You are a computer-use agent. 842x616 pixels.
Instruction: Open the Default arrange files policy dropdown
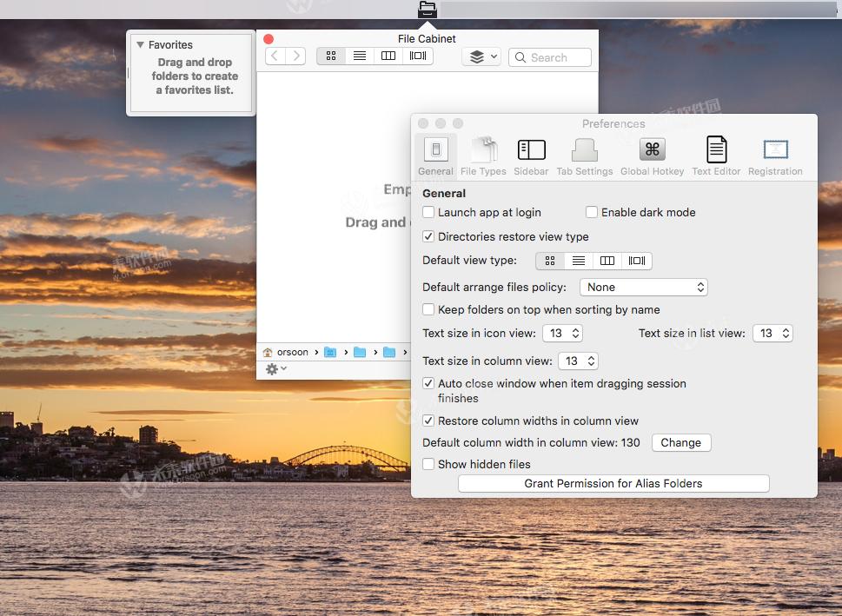pyautogui.click(x=643, y=287)
